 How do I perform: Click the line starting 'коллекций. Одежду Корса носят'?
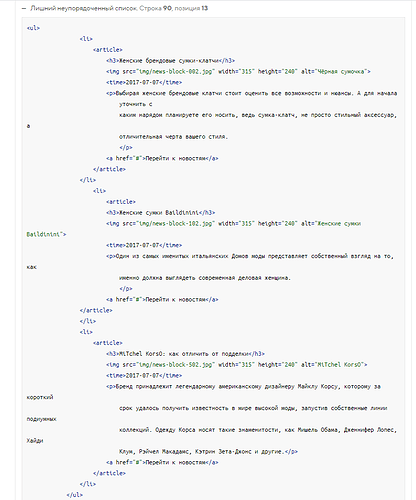tap(258, 430)
